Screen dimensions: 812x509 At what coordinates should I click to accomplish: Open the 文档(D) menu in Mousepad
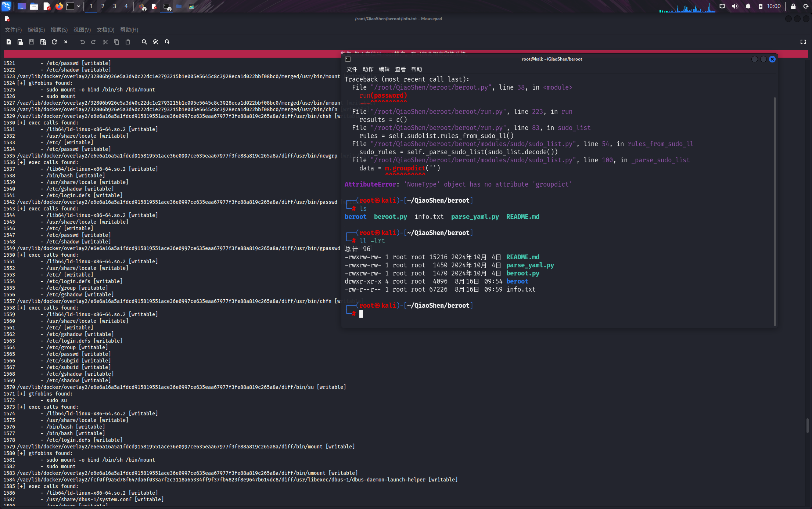(x=105, y=30)
